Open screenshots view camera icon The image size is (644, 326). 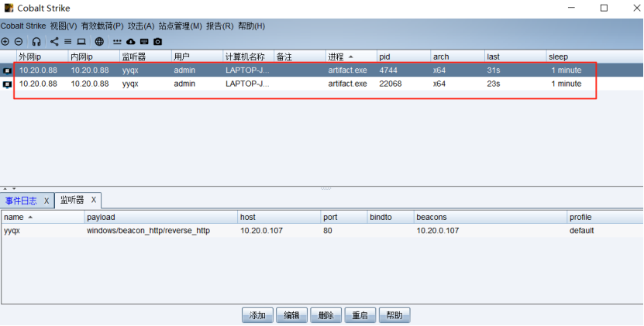tap(158, 42)
